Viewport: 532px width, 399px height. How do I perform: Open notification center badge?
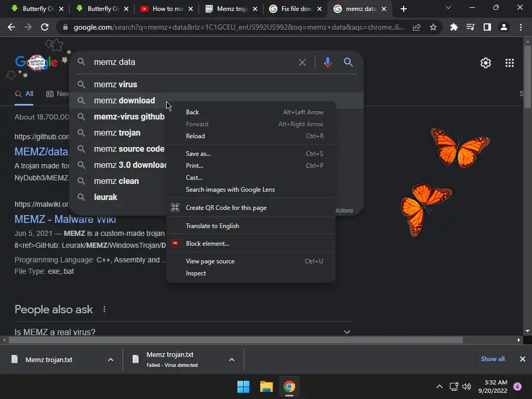[517, 387]
